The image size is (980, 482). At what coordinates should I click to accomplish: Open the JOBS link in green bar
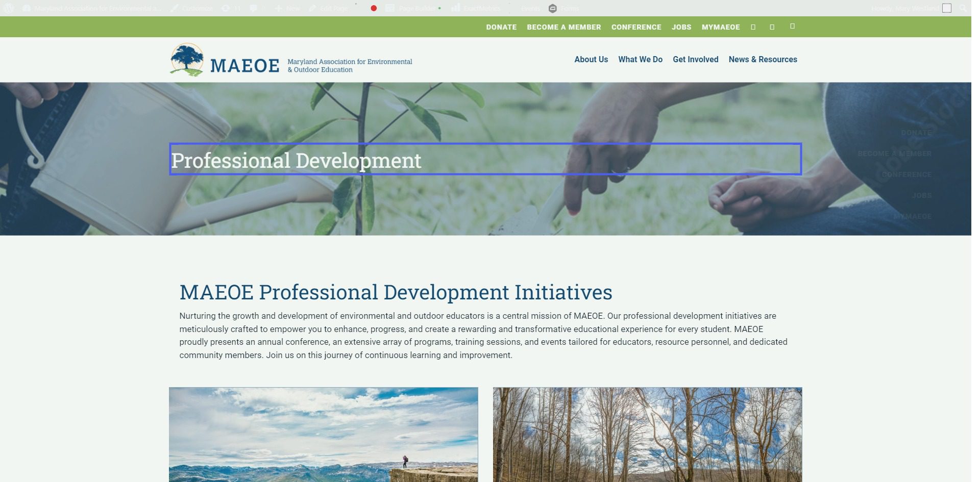point(681,27)
